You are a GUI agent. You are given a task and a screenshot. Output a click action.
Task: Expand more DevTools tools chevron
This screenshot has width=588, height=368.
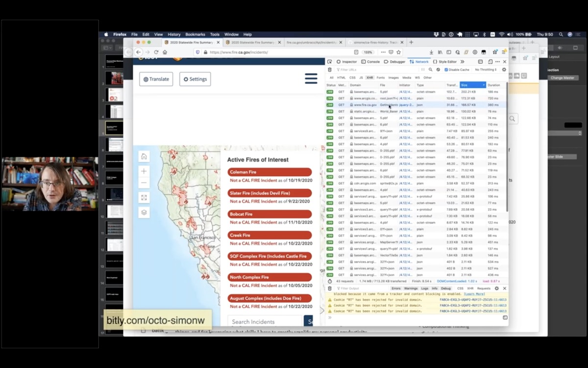coord(462,62)
